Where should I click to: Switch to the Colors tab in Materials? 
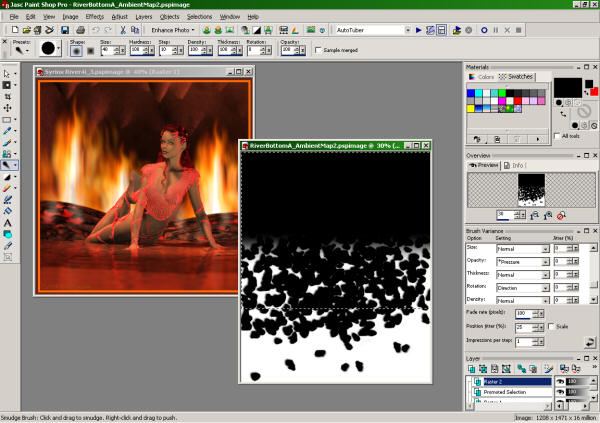coord(482,77)
